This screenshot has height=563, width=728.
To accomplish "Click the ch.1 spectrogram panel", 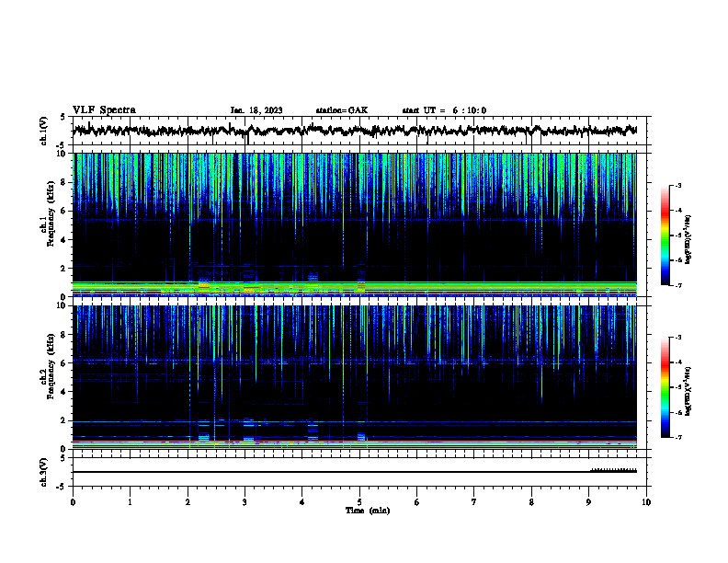I will click(x=355, y=224).
